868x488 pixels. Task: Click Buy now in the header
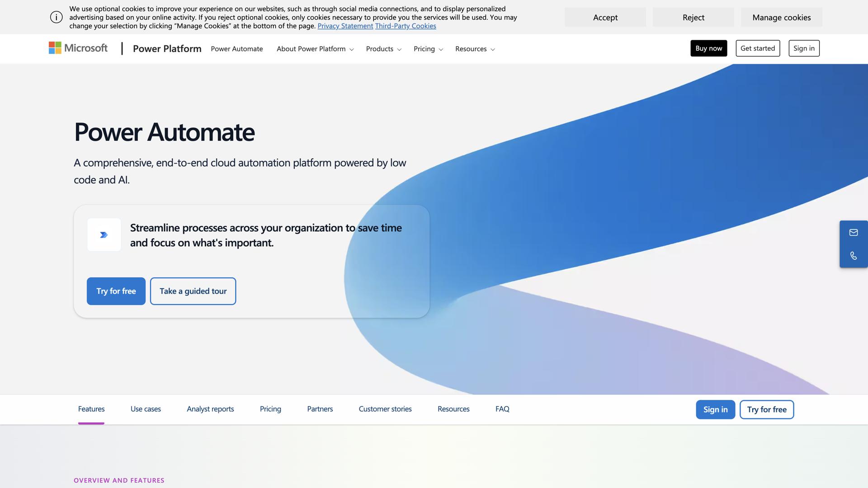[708, 48]
